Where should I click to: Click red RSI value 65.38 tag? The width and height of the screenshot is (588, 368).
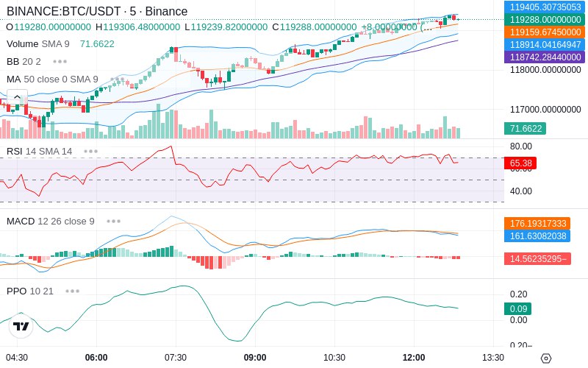tap(520, 163)
